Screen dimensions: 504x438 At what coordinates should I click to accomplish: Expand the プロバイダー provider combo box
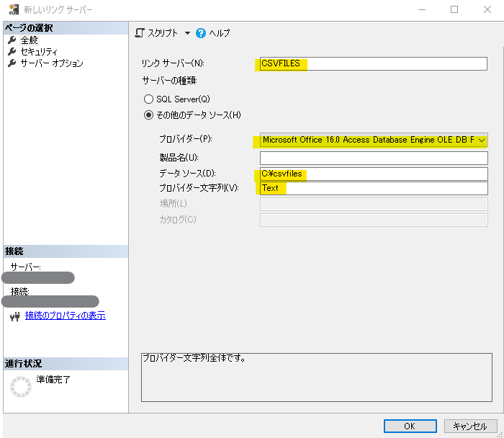coord(481,140)
